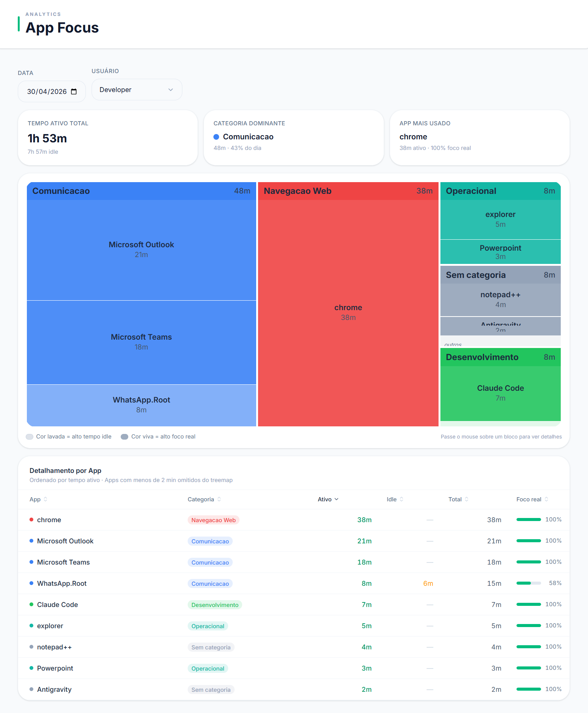Click the Navegacao Web tag in chrome row
The image size is (588, 713).
tap(213, 520)
